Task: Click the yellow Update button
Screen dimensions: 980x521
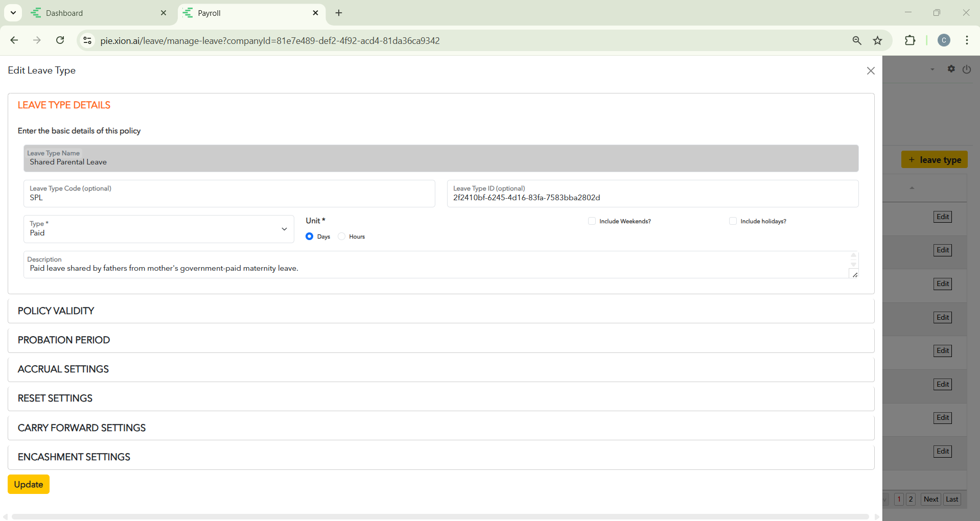Action: tap(29, 484)
